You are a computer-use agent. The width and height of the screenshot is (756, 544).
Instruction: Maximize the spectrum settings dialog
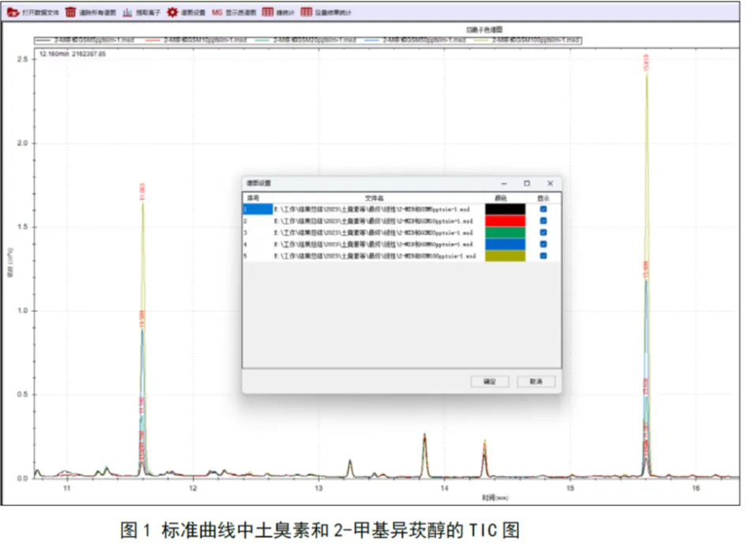pyautogui.click(x=527, y=183)
